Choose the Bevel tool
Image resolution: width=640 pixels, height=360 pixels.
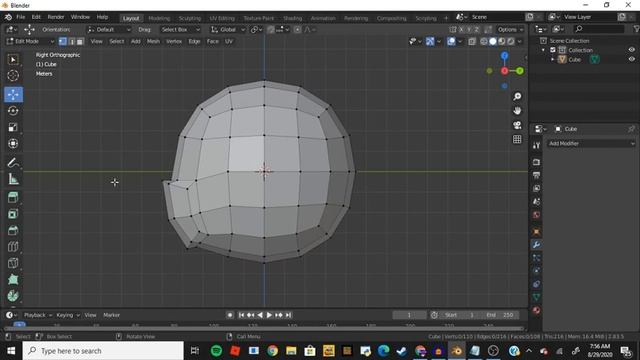coord(13,230)
